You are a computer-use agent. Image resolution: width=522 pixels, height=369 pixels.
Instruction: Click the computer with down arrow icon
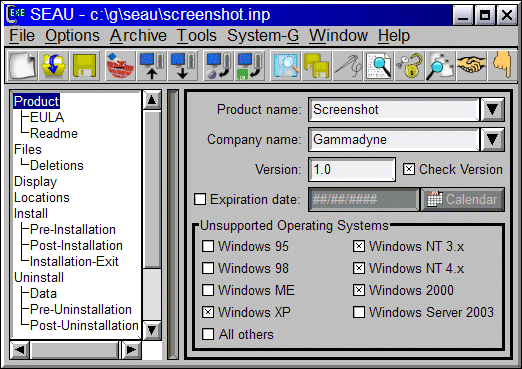click(x=183, y=65)
